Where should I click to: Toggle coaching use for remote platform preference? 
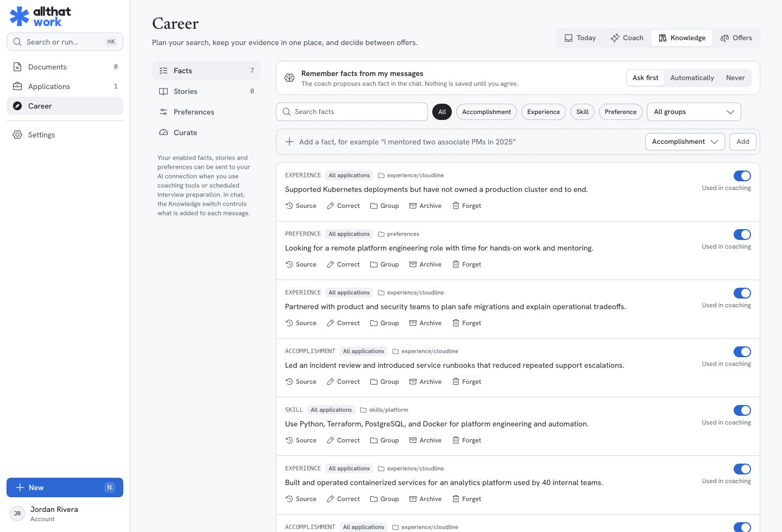[742, 235]
